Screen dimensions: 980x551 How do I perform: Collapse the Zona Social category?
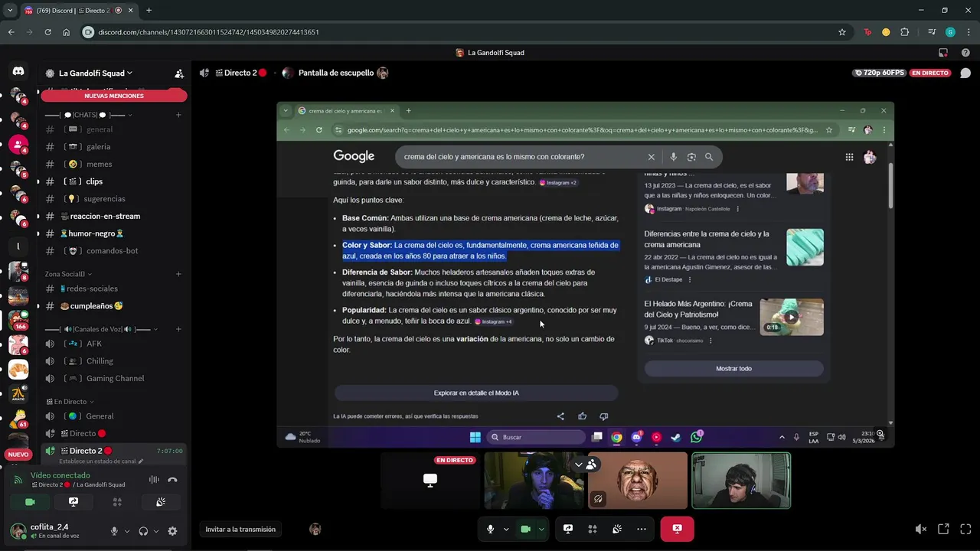coord(68,274)
